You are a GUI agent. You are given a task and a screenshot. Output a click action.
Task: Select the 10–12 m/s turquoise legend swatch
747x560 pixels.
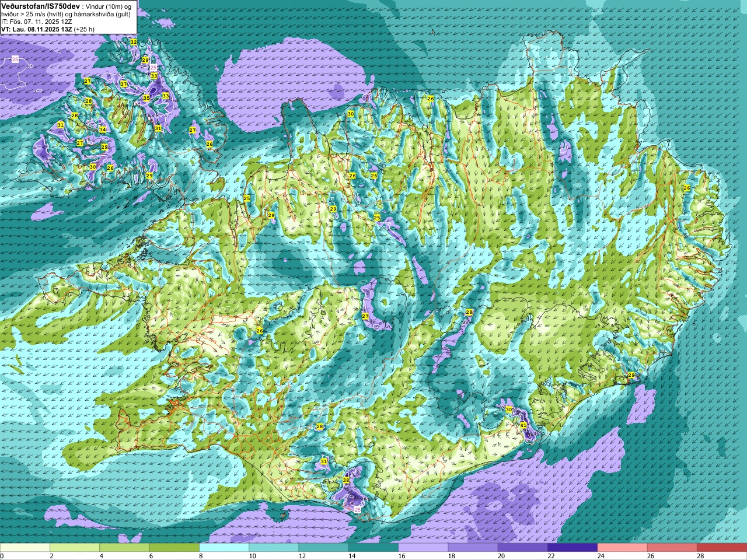point(274,548)
